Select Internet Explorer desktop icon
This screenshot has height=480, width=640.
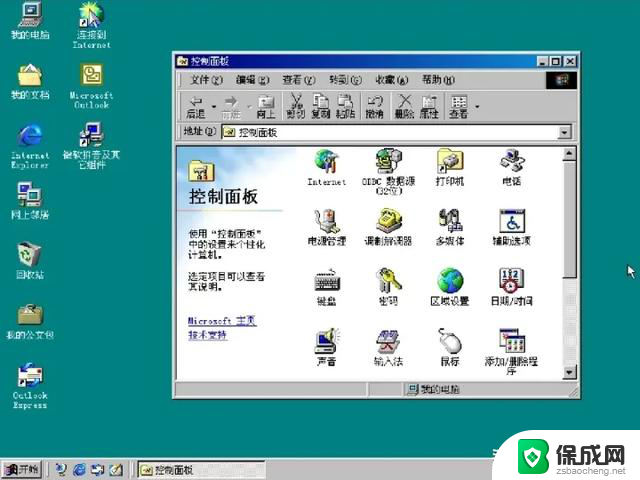coord(30,146)
